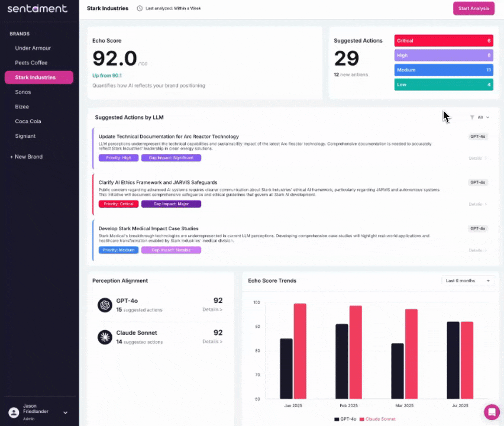Click the Gap Impact: Major tag

coord(171,204)
